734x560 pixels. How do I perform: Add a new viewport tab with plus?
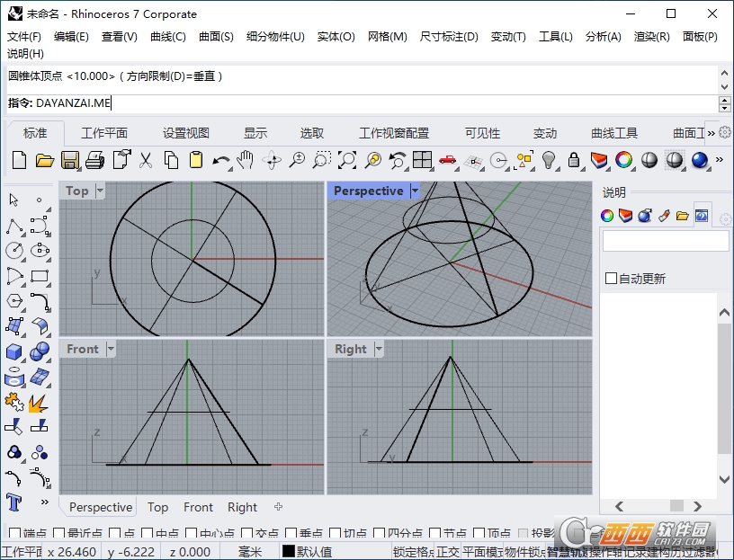tap(279, 507)
